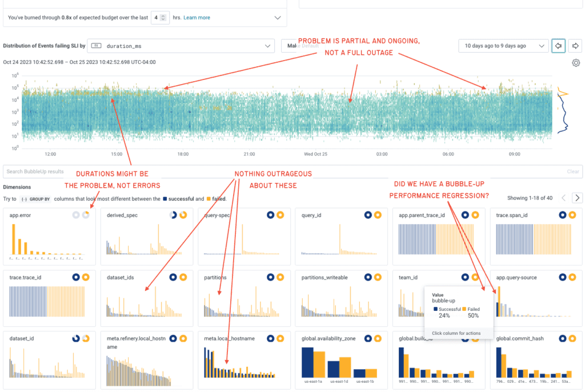Click the blue successful legend swatch
Screen dimensions: 585x392
coord(166,199)
